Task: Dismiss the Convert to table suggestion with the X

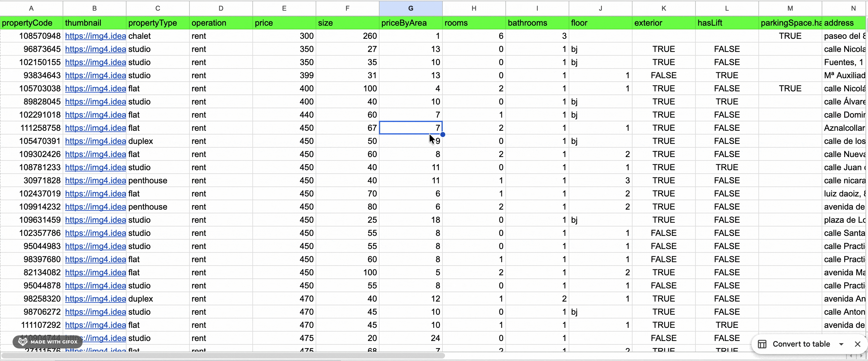Action: (x=857, y=344)
